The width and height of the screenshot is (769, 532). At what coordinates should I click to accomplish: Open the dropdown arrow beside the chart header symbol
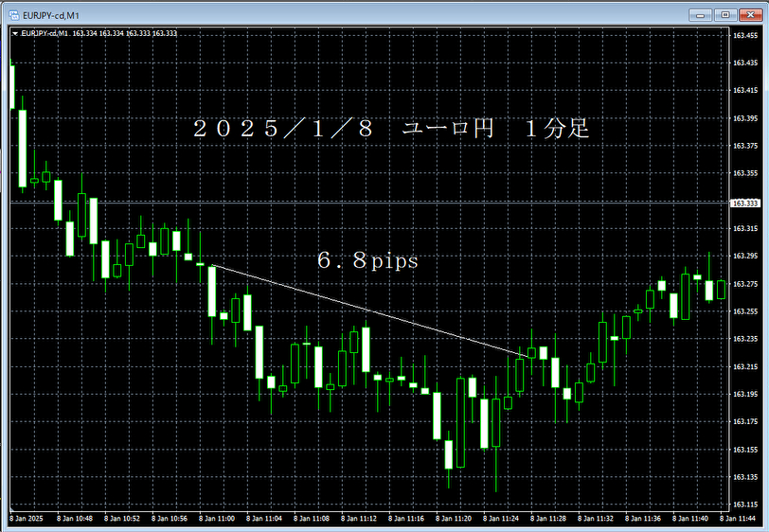pyautogui.click(x=15, y=34)
